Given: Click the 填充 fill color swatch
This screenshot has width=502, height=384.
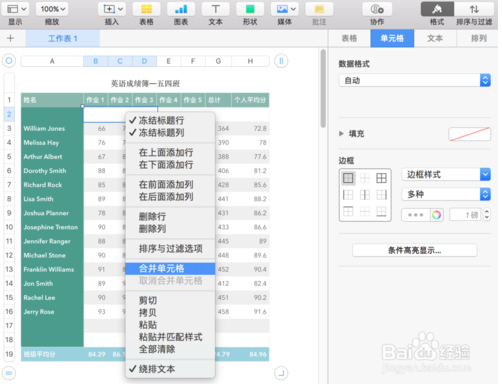Looking at the screenshot, I should 470,134.
